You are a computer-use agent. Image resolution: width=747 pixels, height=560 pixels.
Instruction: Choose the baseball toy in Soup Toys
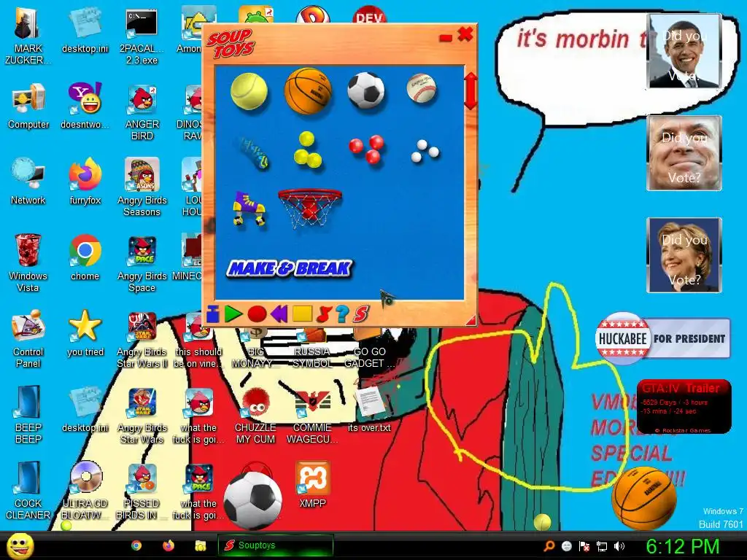422,88
